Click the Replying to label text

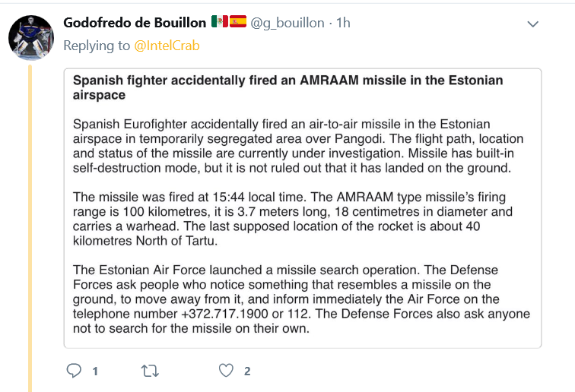tap(97, 46)
